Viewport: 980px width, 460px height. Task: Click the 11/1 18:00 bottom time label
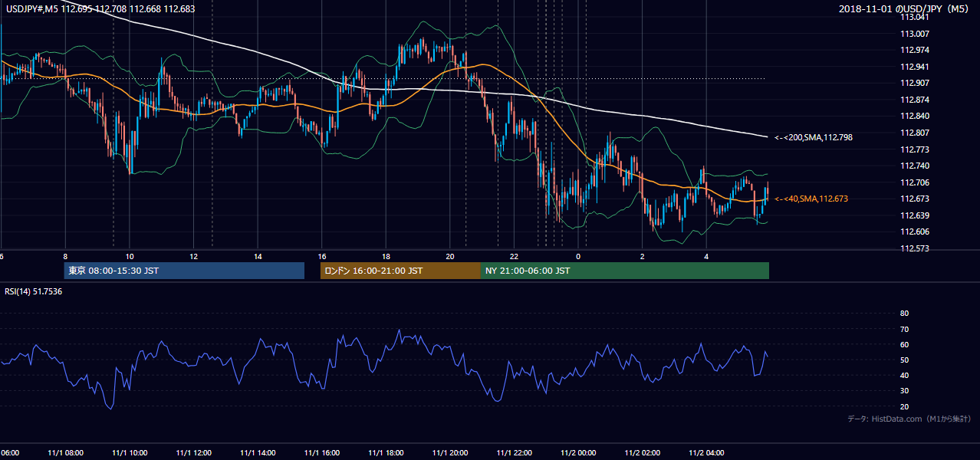[x=386, y=453]
